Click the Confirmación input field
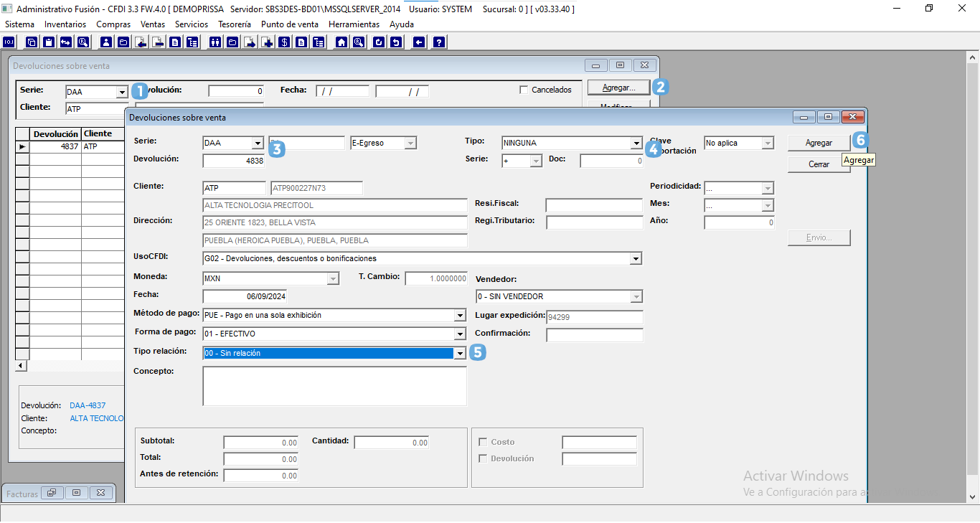The image size is (980, 523). coord(595,335)
